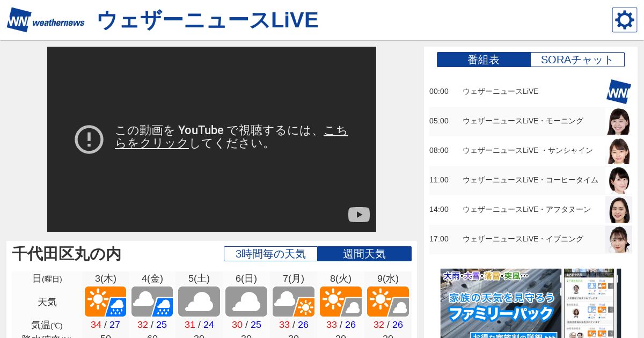Click cloudy-then-sunny icon for 7(月)
Image resolution: width=644 pixels, height=338 pixels.
click(294, 302)
